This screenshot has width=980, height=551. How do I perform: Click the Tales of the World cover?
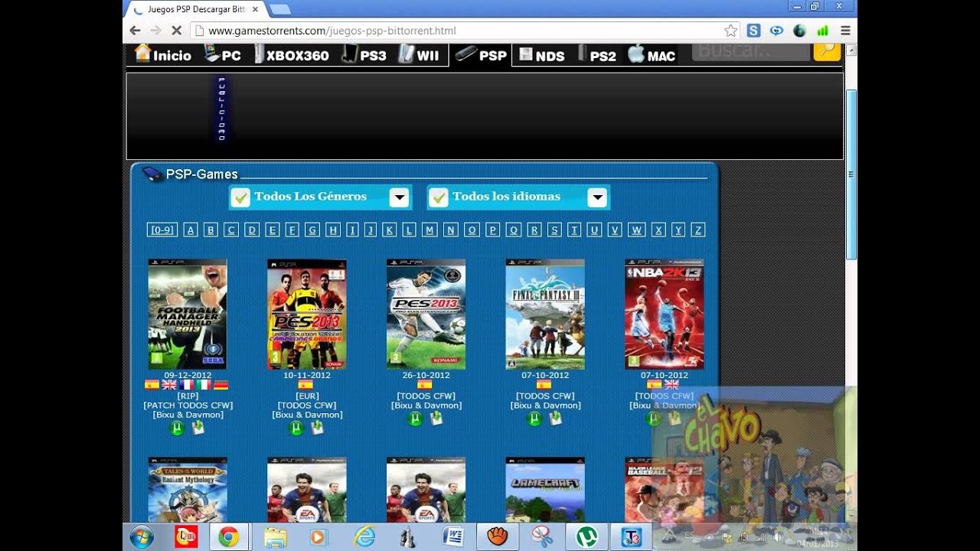click(188, 490)
